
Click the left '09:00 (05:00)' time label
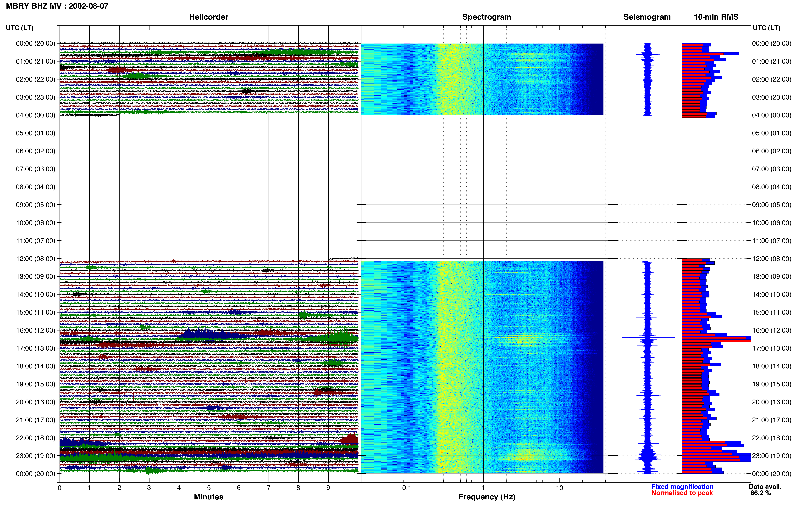36,205
